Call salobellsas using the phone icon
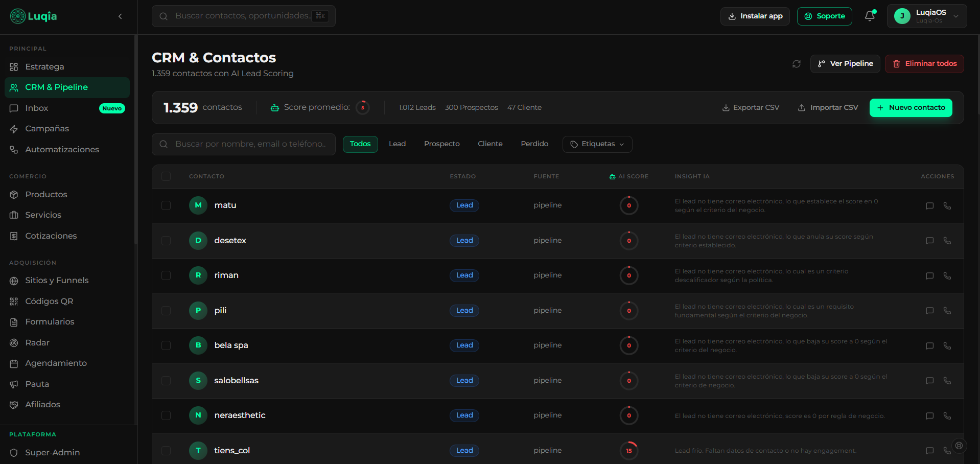 (x=947, y=381)
